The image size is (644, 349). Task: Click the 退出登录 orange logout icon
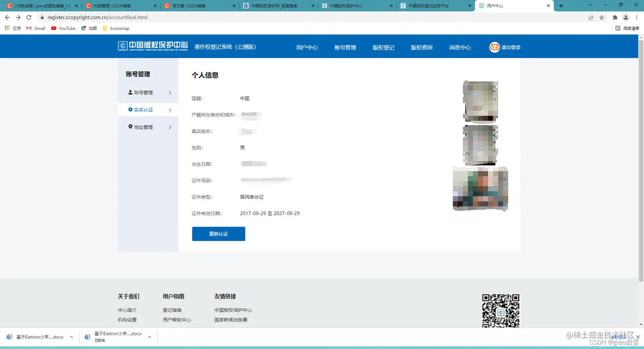(x=494, y=47)
